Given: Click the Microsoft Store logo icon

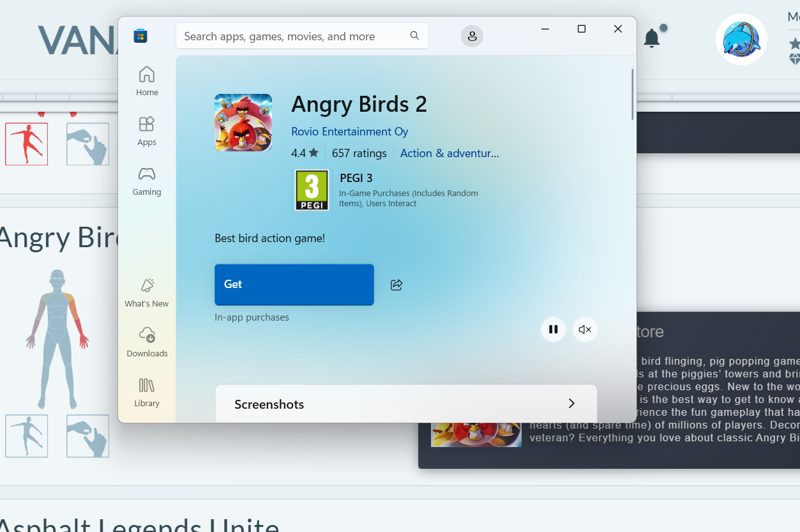Looking at the screenshot, I should click(140, 36).
